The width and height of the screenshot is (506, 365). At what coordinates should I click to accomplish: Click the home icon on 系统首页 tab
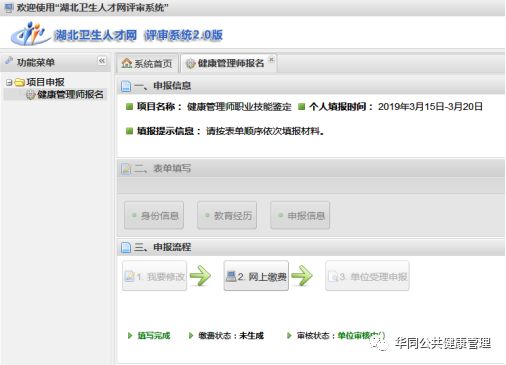click(127, 63)
